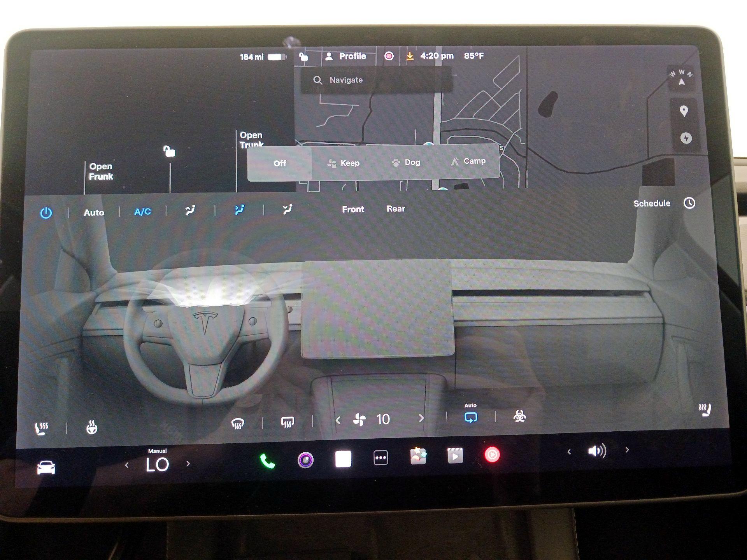The width and height of the screenshot is (747, 560).
Task: Increase volume with right arrow
Action: [x=627, y=450]
